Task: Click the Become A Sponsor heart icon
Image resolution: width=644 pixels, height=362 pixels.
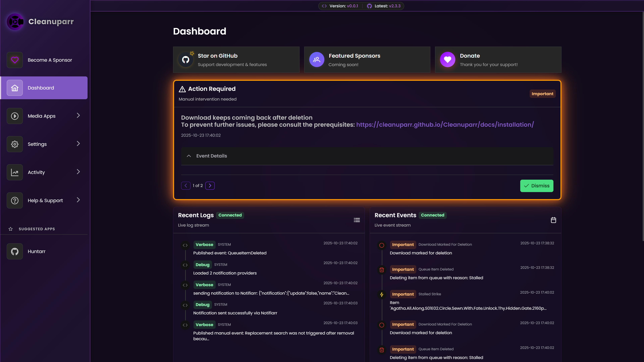Action: click(15, 60)
